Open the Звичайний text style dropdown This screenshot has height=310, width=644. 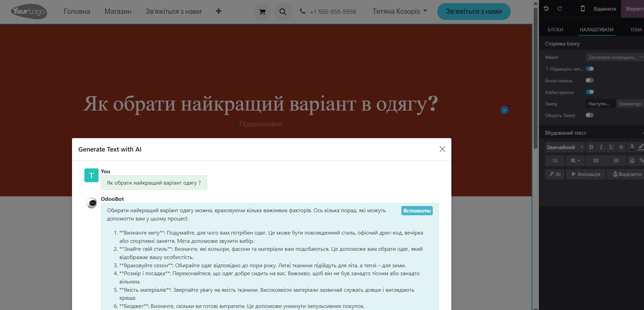tap(564, 147)
